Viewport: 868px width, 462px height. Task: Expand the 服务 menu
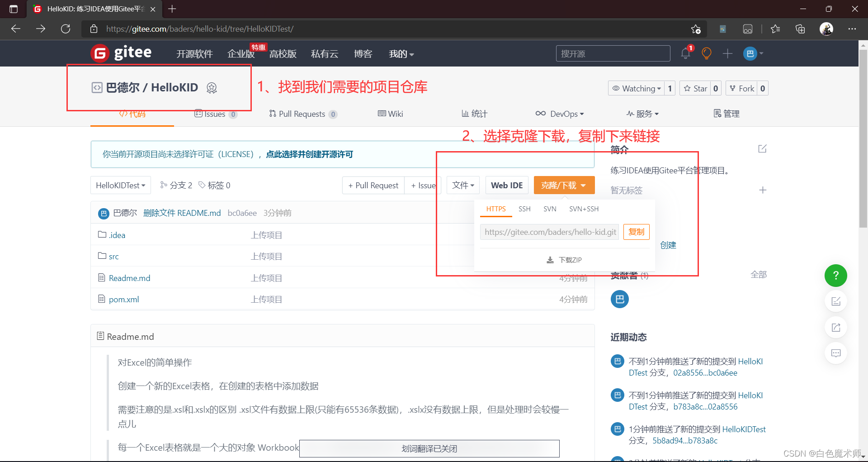click(x=643, y=114)
